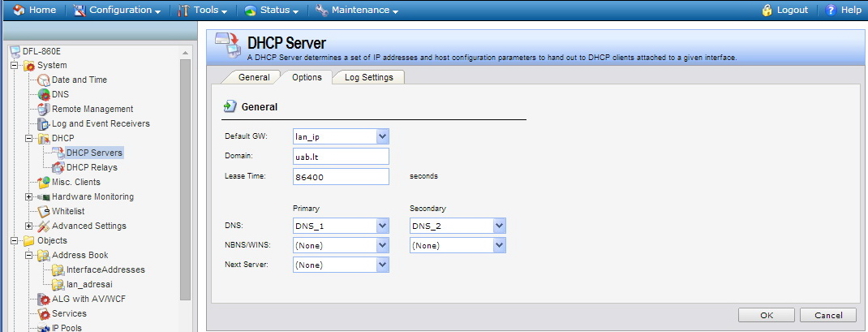This screenshot has height=332, width=868.
Task: Click the ALG with AV/WCF icon
Action: pyautogui.click(x=44, y=300)
